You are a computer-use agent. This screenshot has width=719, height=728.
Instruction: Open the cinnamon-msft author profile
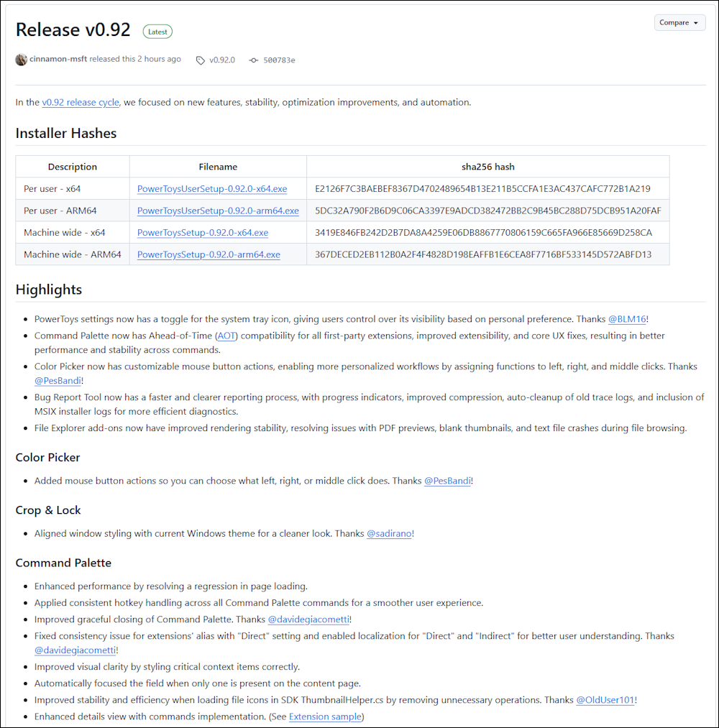pos(58,59)
